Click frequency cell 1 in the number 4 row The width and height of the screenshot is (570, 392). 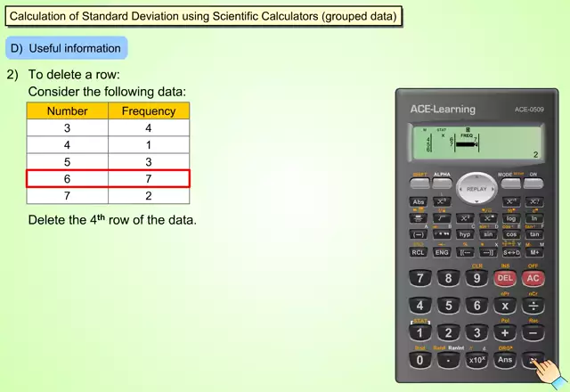(149, 145)
